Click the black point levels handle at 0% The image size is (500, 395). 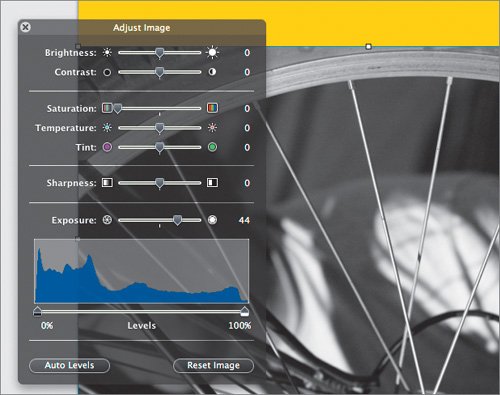(x=38, y=312)
